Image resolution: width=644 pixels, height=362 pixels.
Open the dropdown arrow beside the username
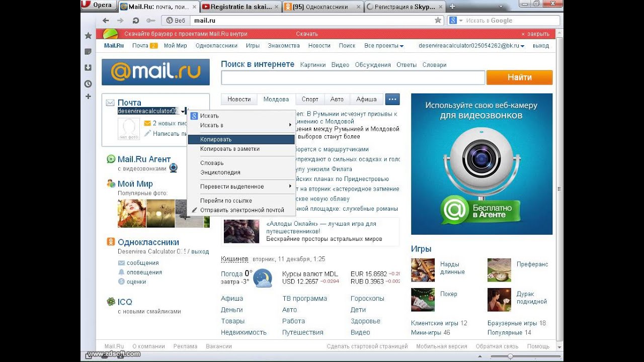(183, 111)
